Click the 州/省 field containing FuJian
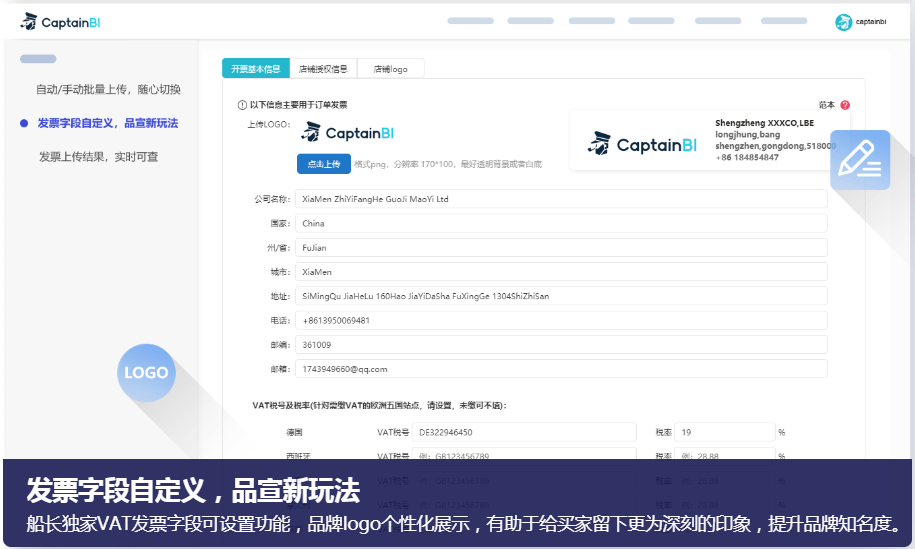 [561, 247]
